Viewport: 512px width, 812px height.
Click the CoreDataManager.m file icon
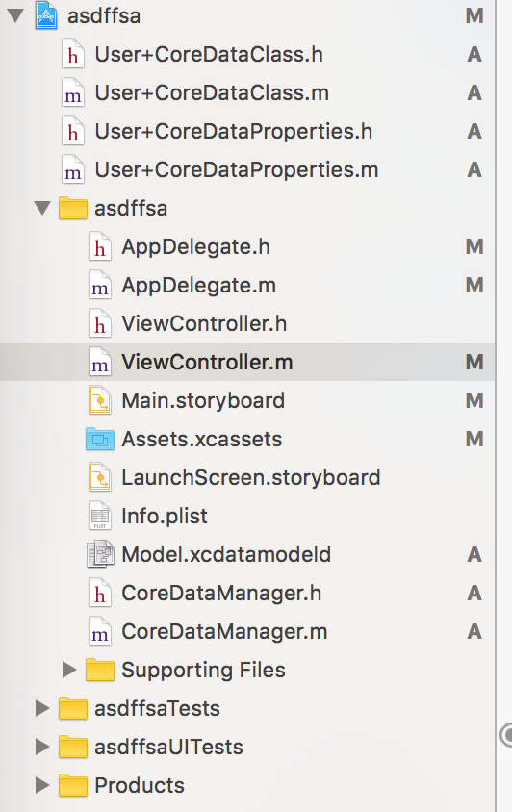(100, 631)
